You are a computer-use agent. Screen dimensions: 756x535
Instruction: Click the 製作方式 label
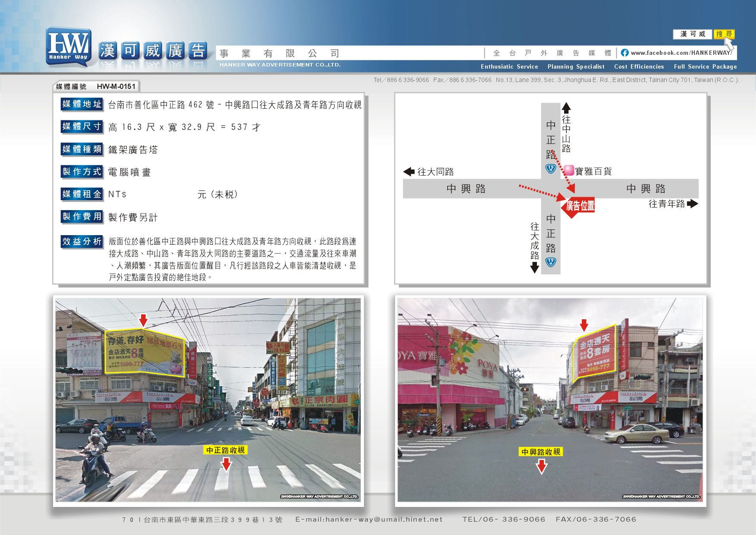[82, 172]
